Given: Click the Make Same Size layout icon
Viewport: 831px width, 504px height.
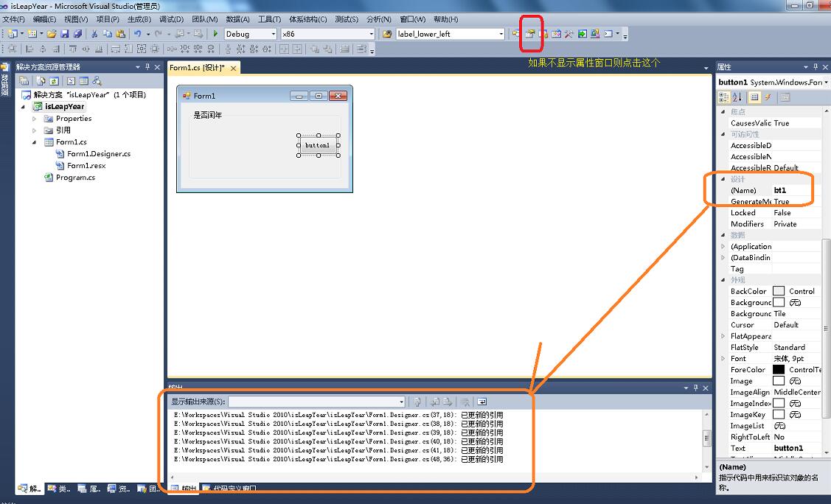Looking at the screenshot, I should click(x=142, y=49).
